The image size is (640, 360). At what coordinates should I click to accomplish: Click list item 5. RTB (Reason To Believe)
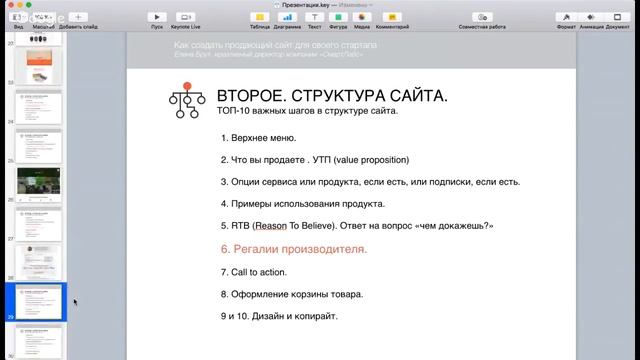357,225
